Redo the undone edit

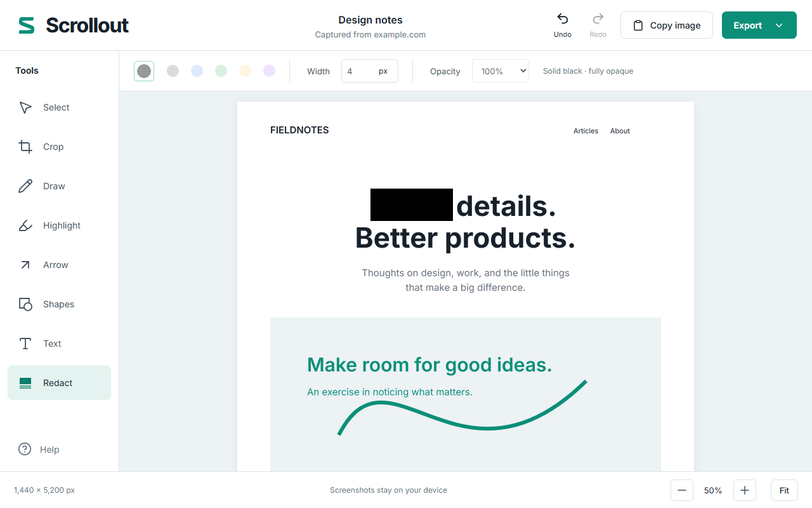(598, 25)
